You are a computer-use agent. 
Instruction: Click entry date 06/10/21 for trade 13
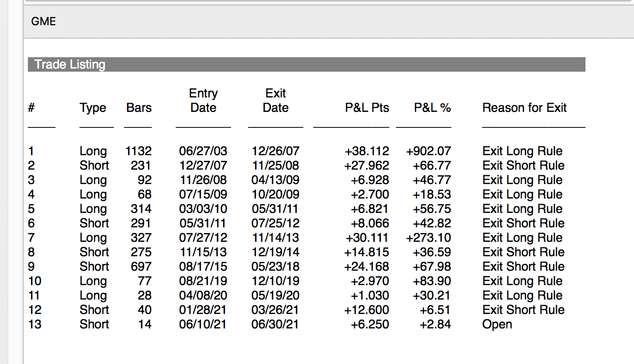(x=203, y=324)
